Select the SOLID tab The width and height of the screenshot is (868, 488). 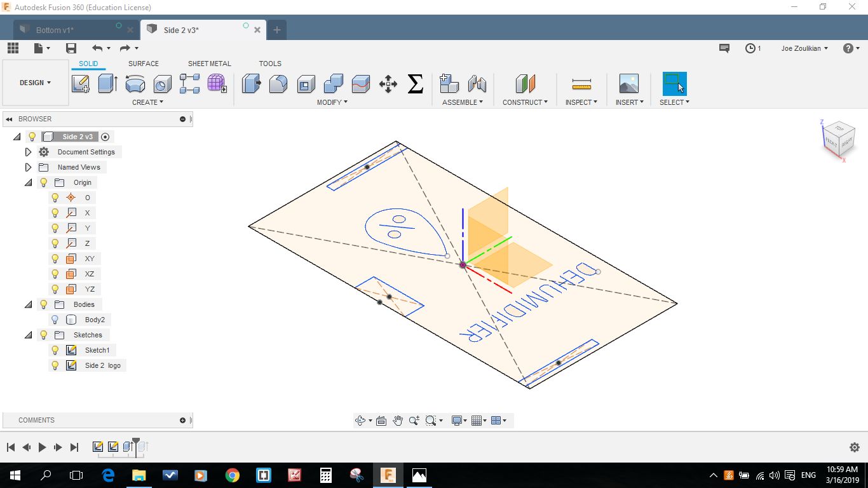(x=88, y=64)
